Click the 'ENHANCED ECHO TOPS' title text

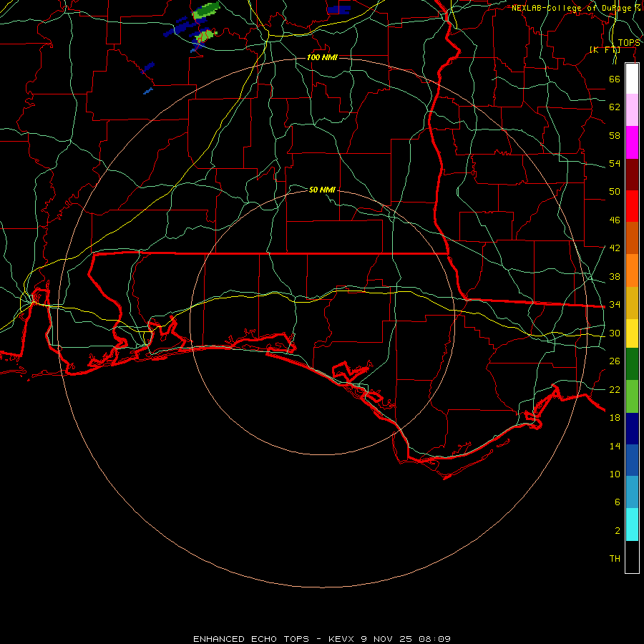[x=251, y=639]
